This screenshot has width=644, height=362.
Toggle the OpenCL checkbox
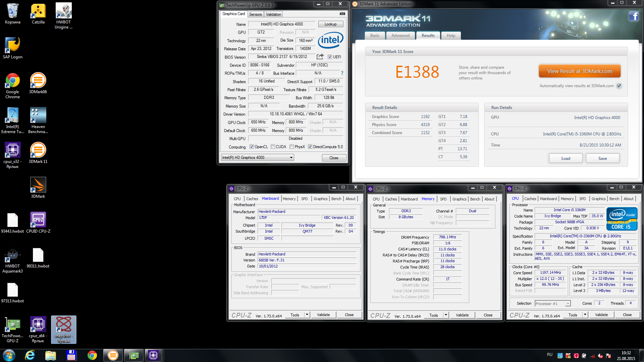(x=252, y=147)
